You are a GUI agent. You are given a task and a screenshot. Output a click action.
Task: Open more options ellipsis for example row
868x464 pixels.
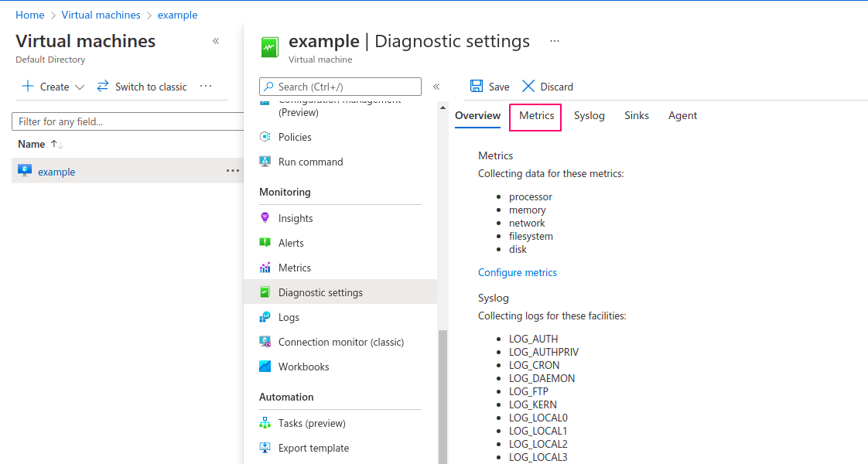click(233, 171)
